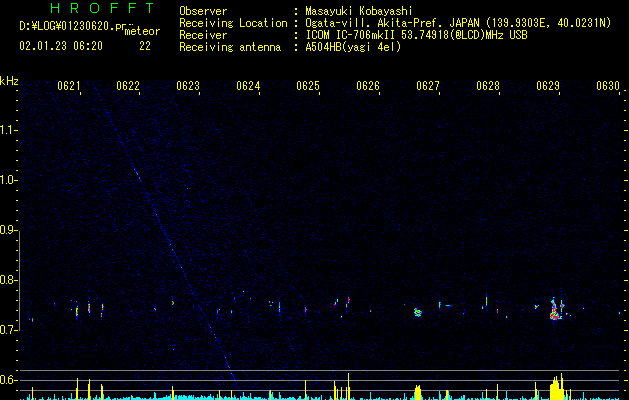Click the HROFFT title text
The height and width of the screenshot is (400, 629).
(x=102, y=8)
